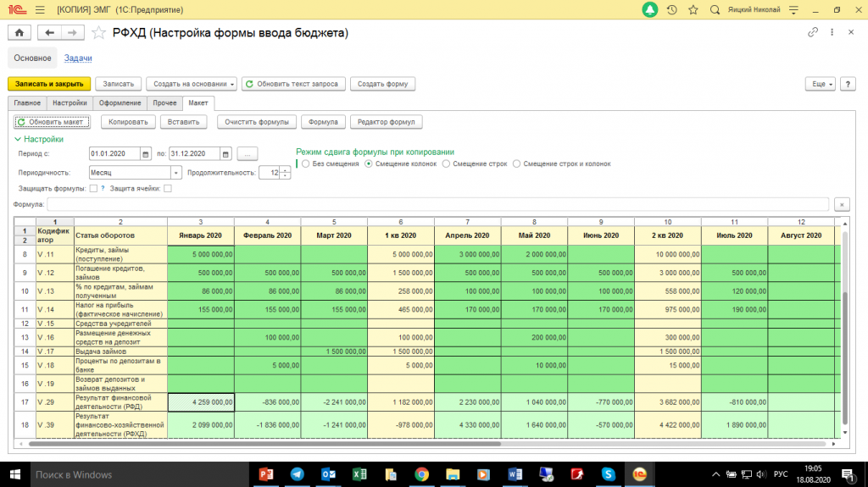Open Word from the taskbar
Image resolution: width=868 pixels, height=487 pixels.
point(515,474)
